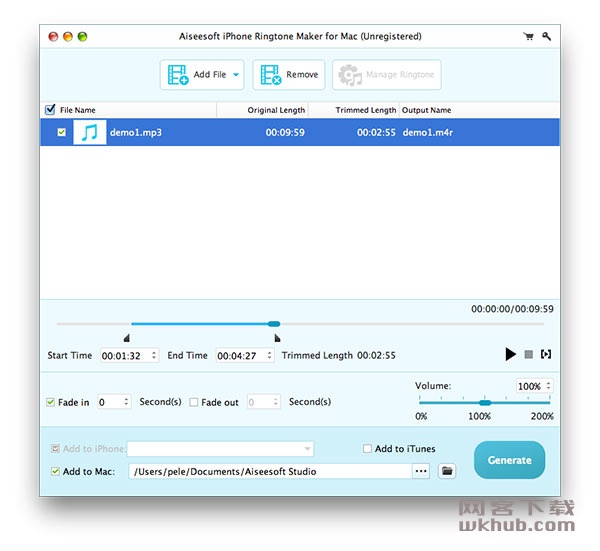Click the Fade out seconds stepper
Viewport: 600px width, 551px height.
(276, 402)
